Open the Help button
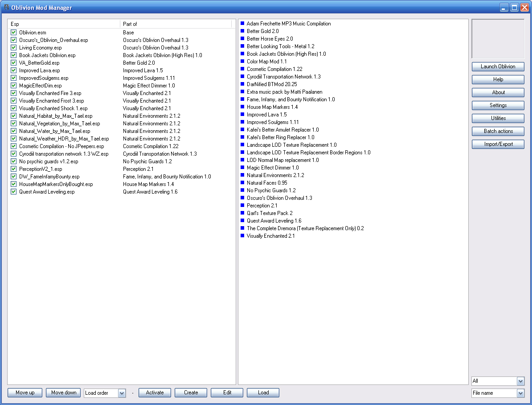532x405 pixels. pyautogui.click(x=498, y=79)
